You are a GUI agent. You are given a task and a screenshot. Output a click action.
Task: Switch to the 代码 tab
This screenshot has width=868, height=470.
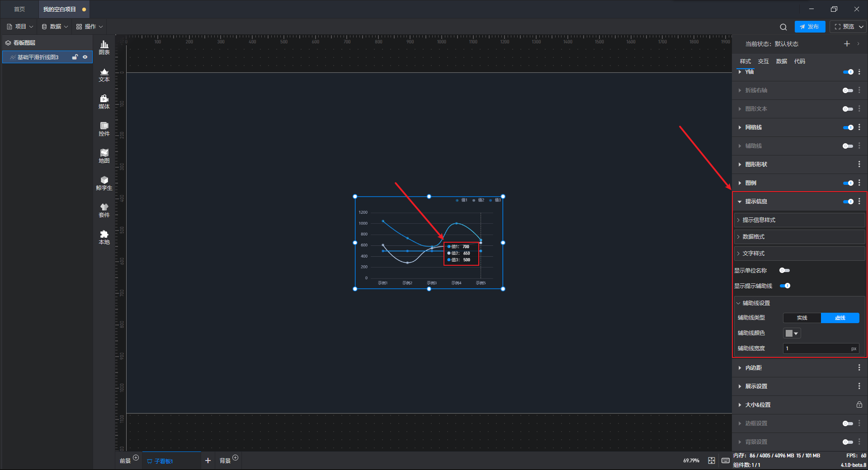pos(800,61)
